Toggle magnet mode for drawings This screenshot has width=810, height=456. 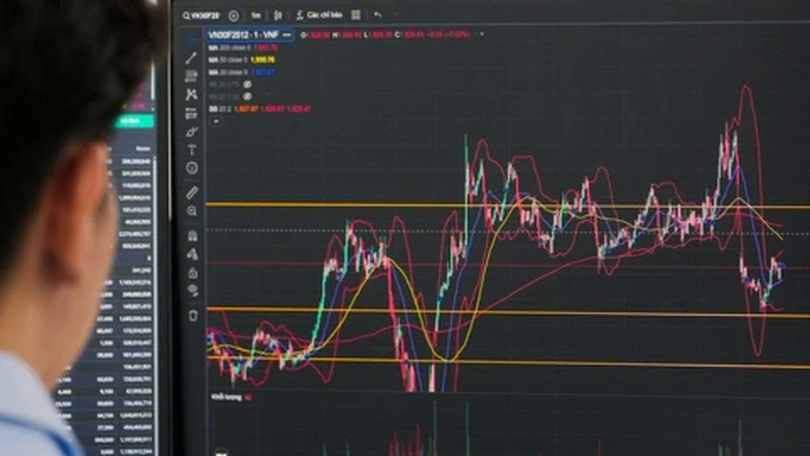193,236
